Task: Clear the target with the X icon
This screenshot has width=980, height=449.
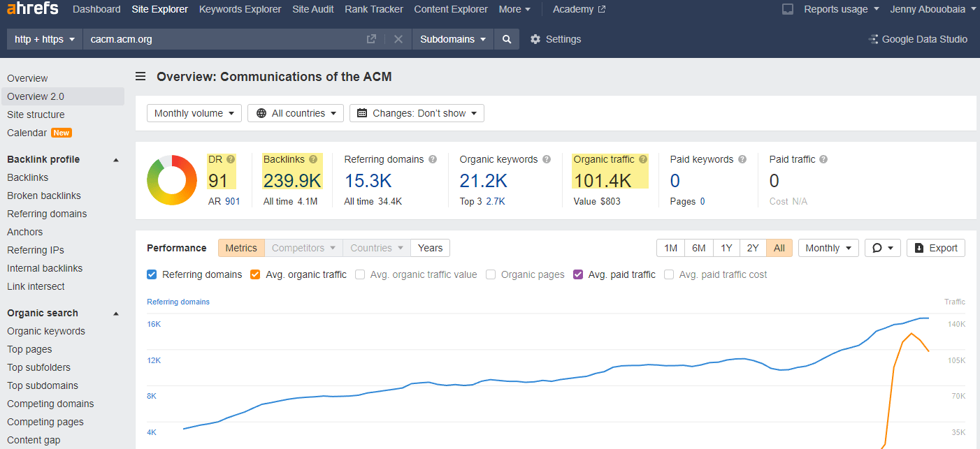Action: tap(398, 39)
